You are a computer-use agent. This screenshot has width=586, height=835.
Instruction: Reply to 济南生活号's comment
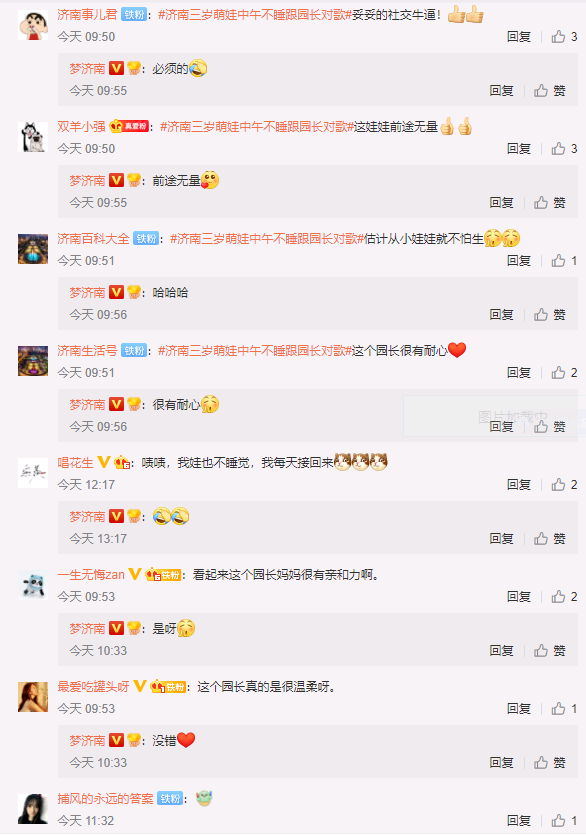pos(519,373)
